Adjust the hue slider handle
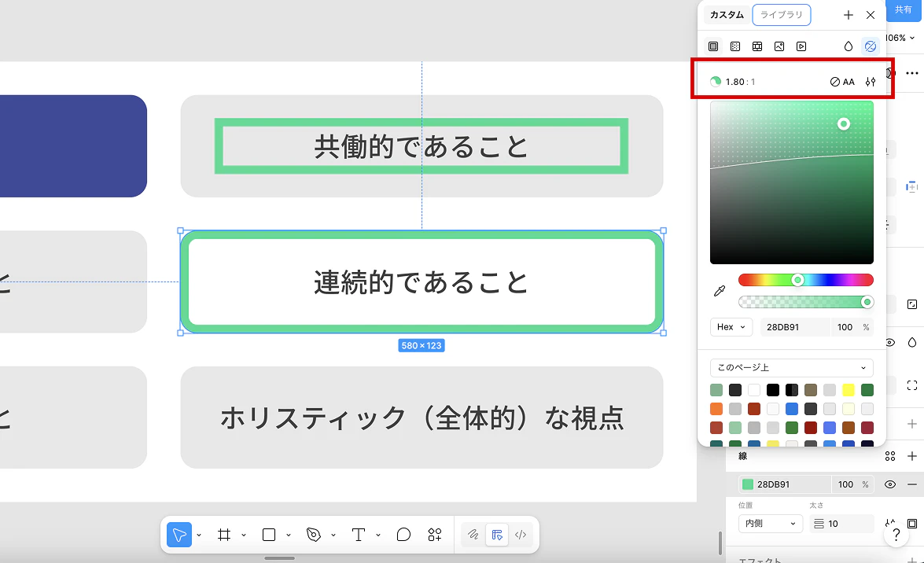The height and width of the screenshot is (563, 924). [797, 280]
